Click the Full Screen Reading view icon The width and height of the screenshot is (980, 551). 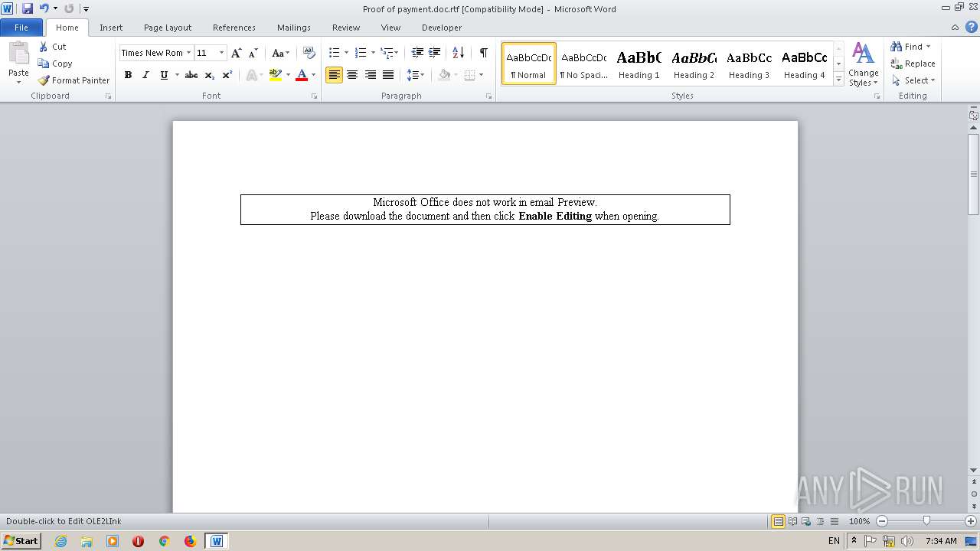[x=792, y=521]
